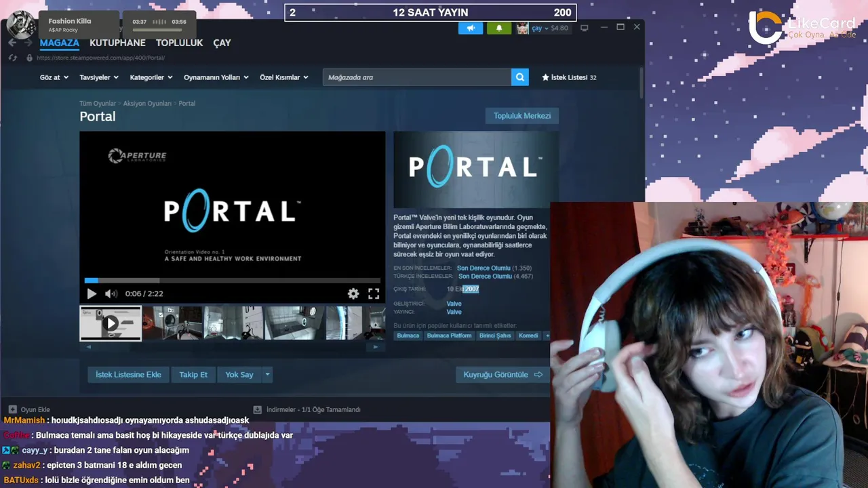Click the album art in the music overlay
This screenshot has height=488, width=868.
21,25
